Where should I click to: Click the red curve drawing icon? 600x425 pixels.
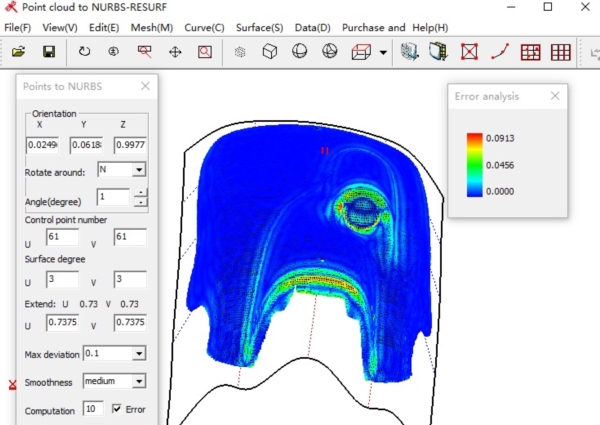501,51
